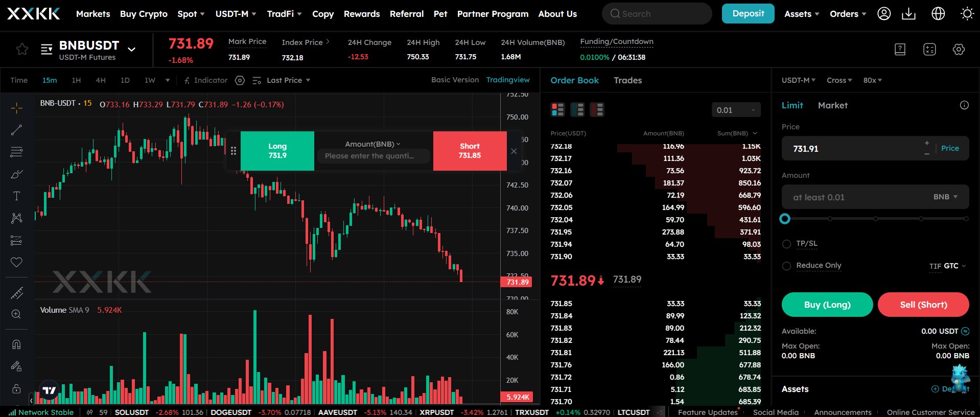The height and width of the screenshot is (417, 980).
Task: Click the Search field
Action: (657, 14)
